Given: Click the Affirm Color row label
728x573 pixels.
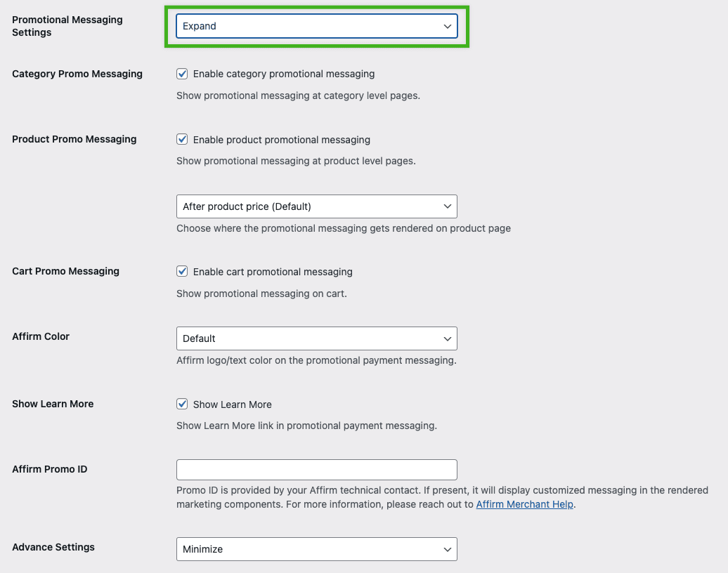Looking at the screenshot, I should (41, 336).
